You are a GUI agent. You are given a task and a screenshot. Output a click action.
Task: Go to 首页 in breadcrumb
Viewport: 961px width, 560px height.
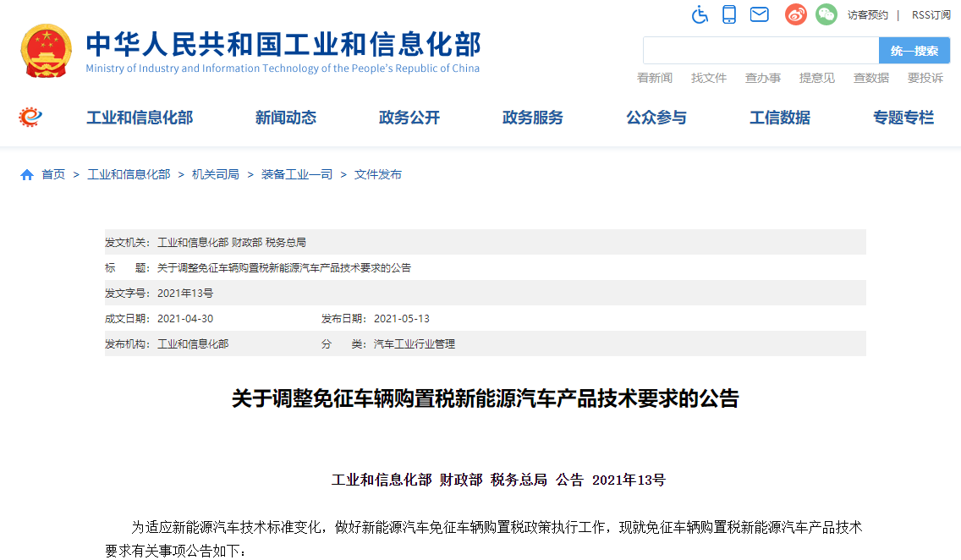[x=53, y=174]
